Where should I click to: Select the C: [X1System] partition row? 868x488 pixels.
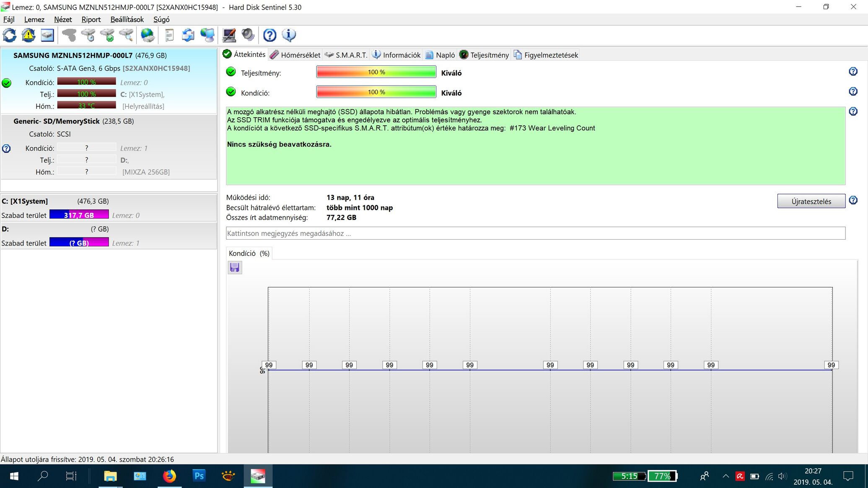click(109, 208)
